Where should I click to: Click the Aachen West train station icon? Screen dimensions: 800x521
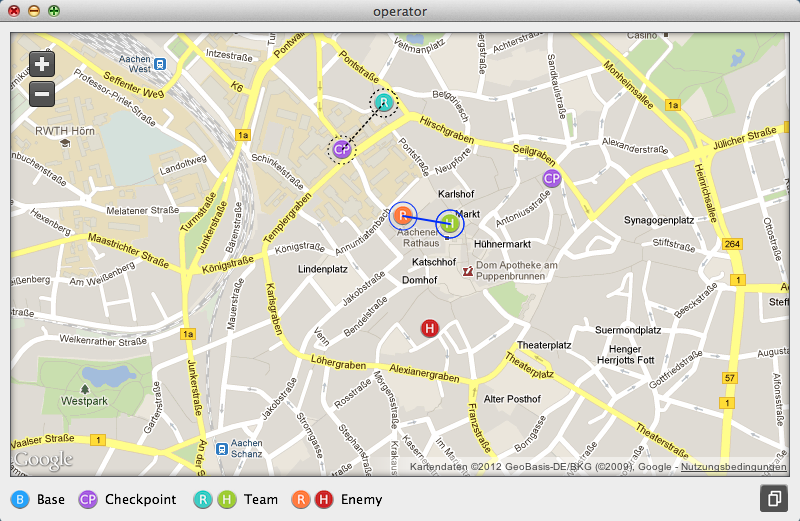click(160, 64)
